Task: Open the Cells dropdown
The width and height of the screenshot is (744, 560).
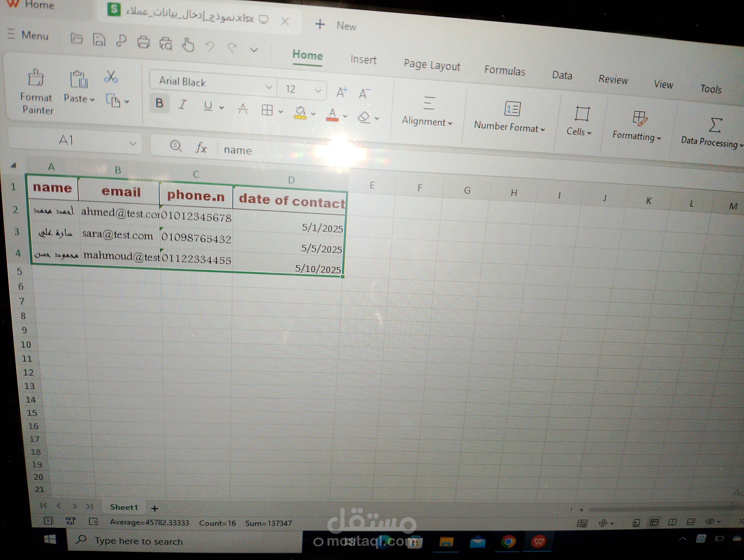Action: pyautogui.click(x=579, y=121)
